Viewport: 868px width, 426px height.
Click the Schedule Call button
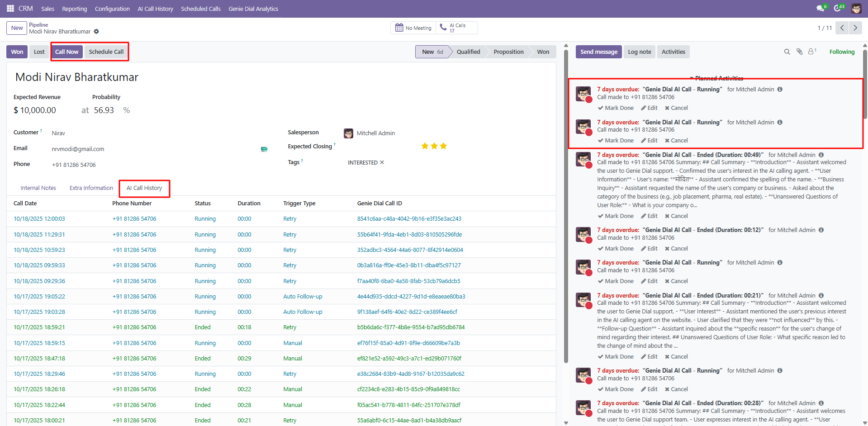[x=106, y=52]
